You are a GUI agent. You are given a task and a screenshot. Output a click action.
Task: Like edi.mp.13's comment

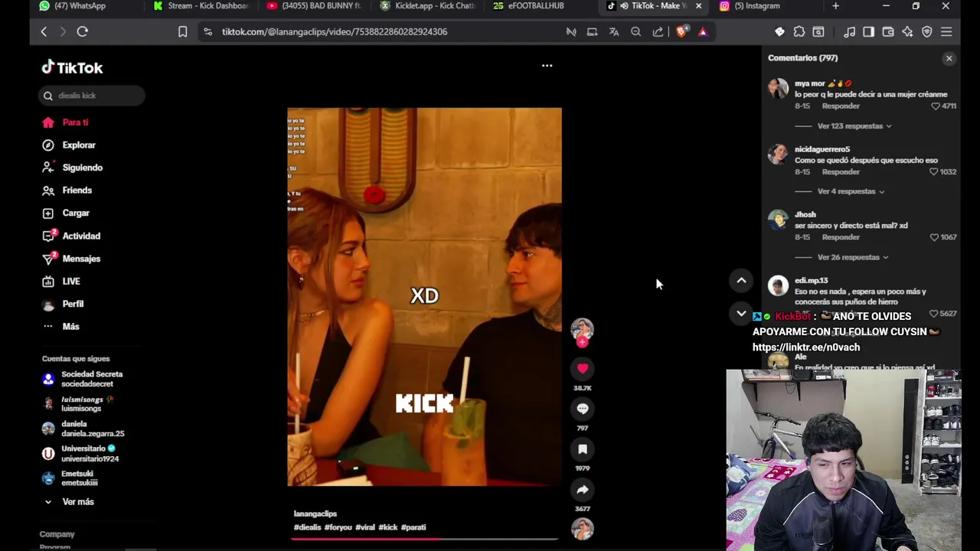933,314
